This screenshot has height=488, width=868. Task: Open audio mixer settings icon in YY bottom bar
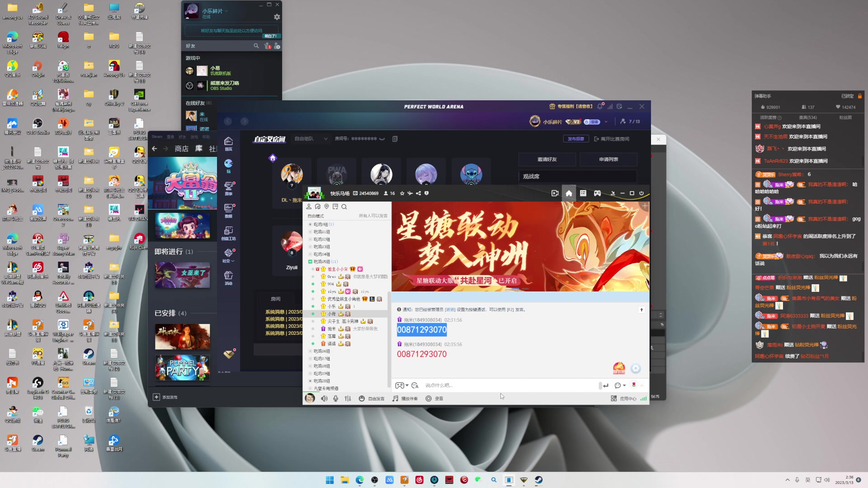click(x=348, y=399)
